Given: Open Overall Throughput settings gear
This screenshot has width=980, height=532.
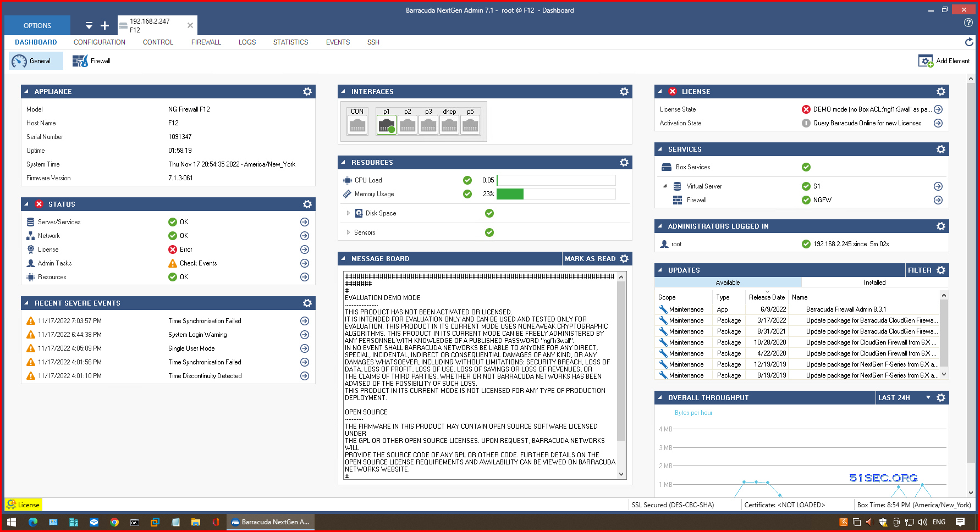Looking at the screenshot, I should pyautogui.click(x=941, y=398).
